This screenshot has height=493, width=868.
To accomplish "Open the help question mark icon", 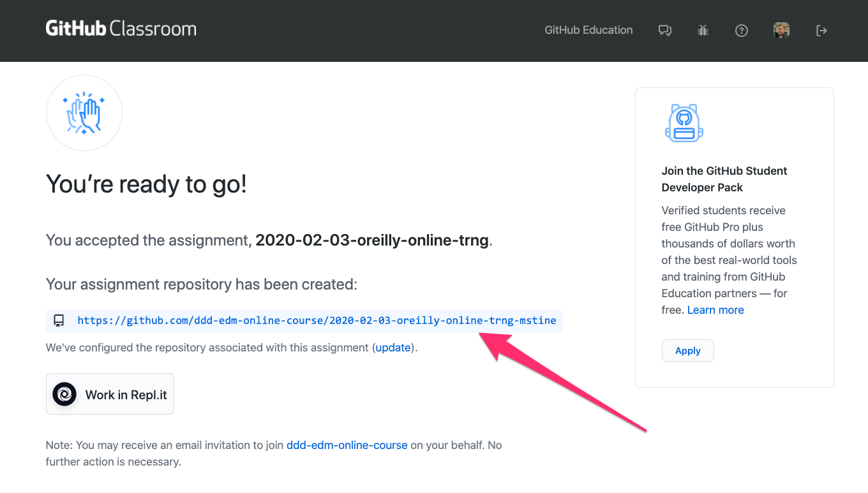I will [742, 30].
